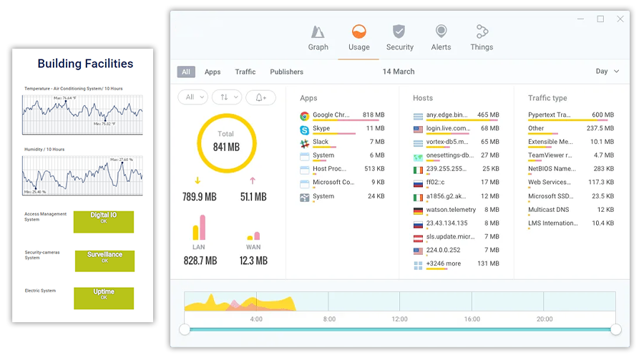Open the Graph view icon
Screen dimensions: 644x358
point(318,32)
